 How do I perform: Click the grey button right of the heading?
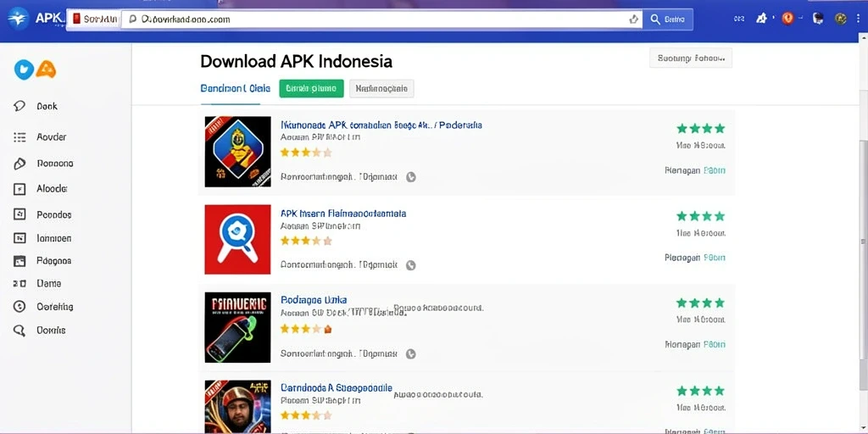point(690,58)
